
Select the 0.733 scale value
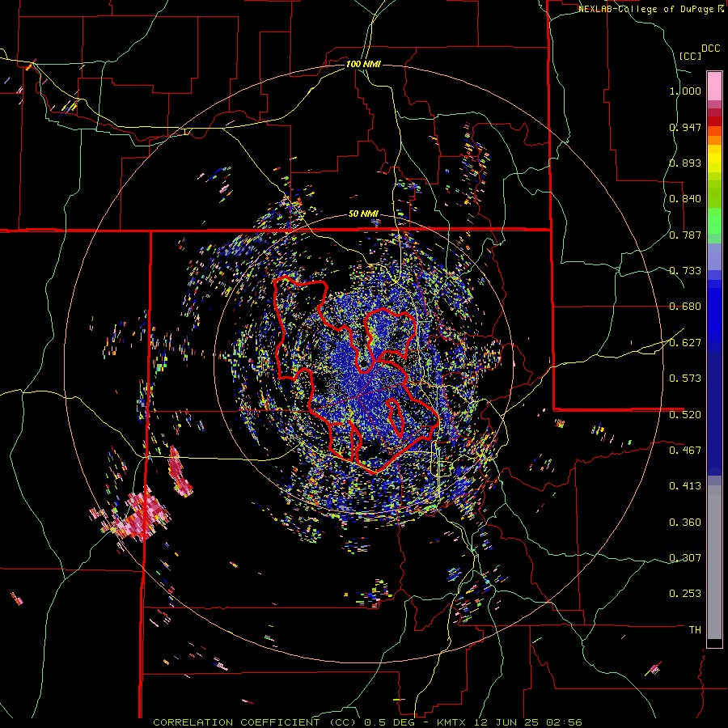(x=685, y=271)
